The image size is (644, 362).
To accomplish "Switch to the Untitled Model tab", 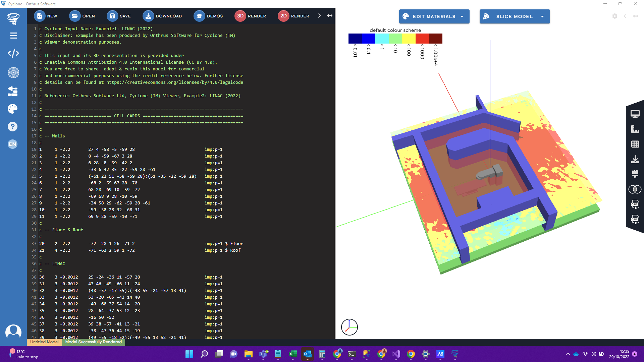I will 44,342.
